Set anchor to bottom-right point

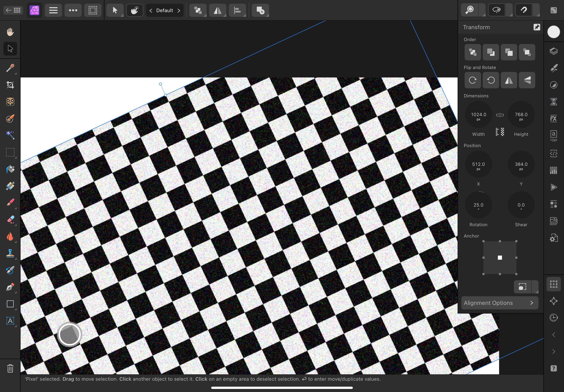pyautogui.click(x=516, y=274)
